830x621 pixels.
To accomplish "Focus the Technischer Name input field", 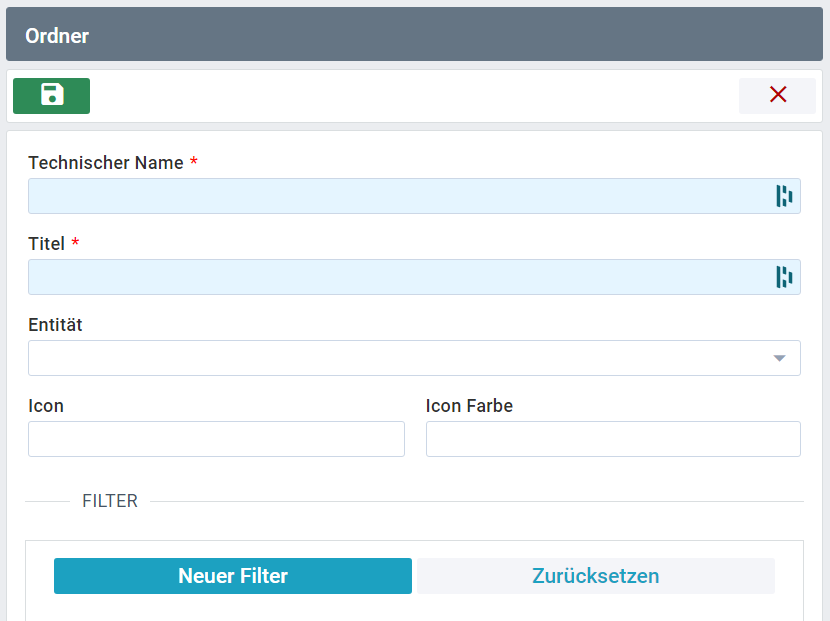I will pyautogui.click(x=414, y=196).
